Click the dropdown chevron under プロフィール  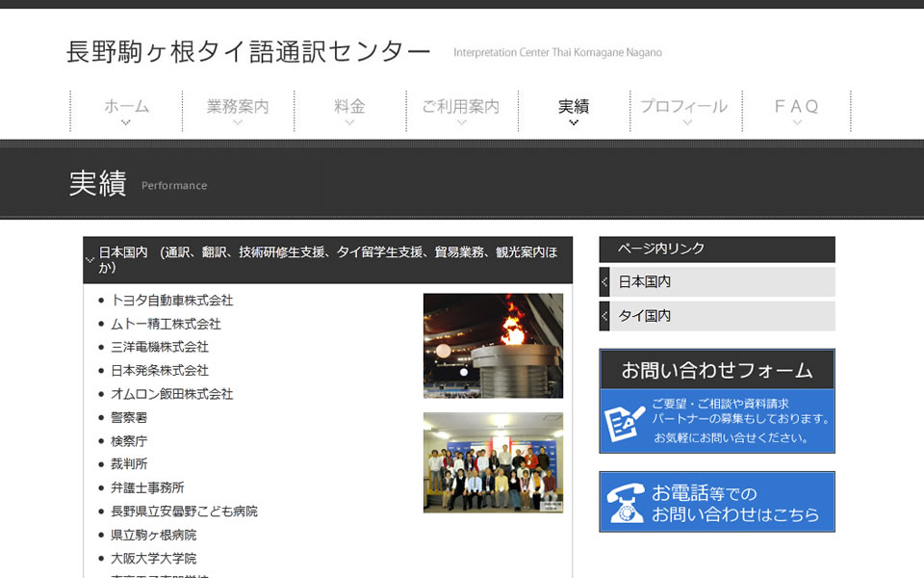(x=687, y=122)
